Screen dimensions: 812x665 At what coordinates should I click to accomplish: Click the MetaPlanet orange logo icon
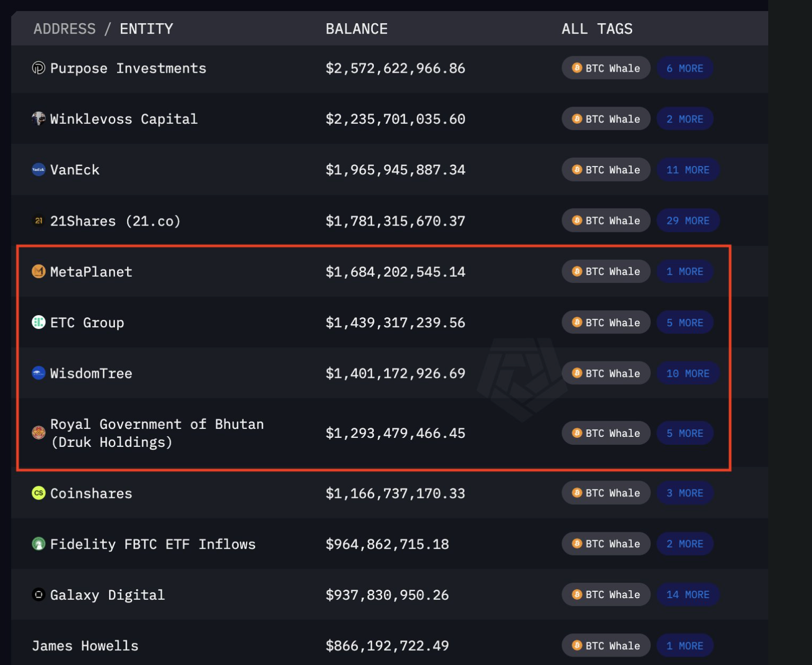pyautogui.click(x=38, y=271)
